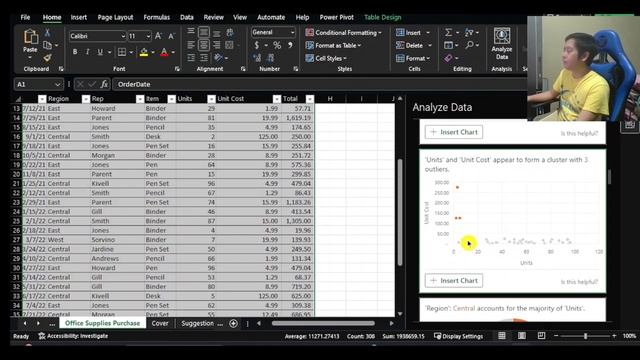Click Insert cells button
This screenshot has height=360, width=640.
408,33
